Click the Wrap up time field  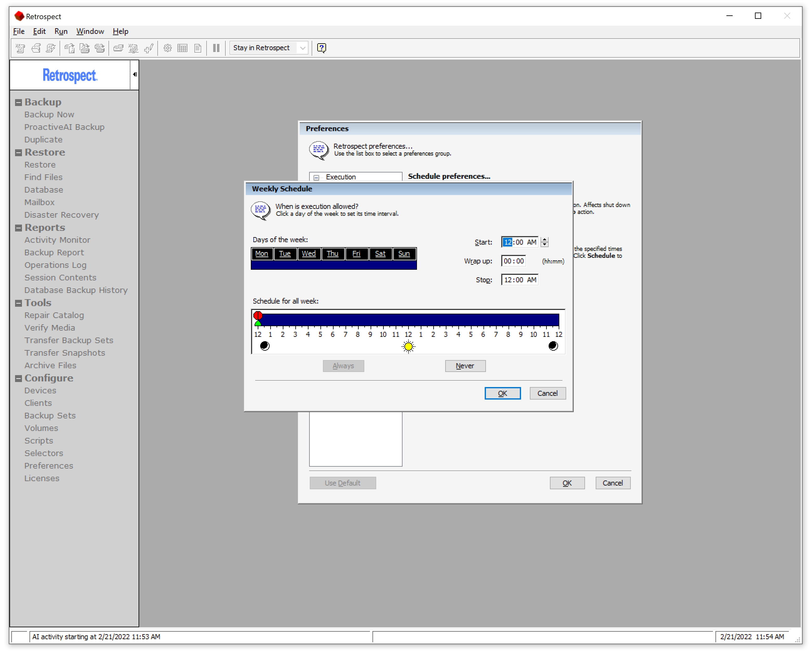point(514,261)
